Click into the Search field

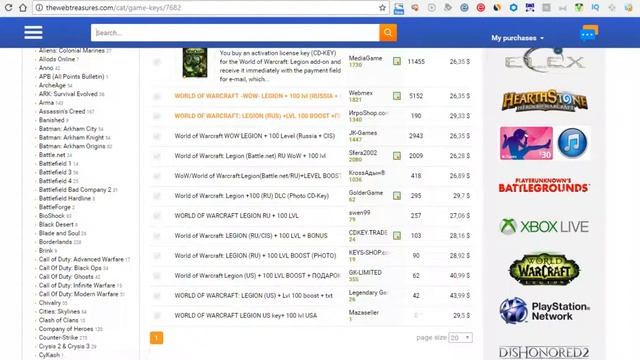(x=235, y=33)
